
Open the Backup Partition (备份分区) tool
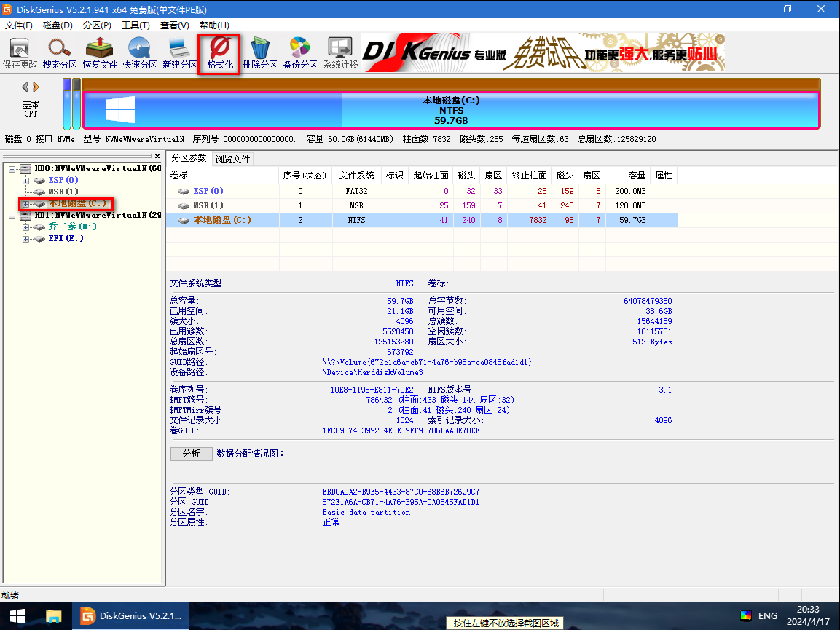point(300,54)
